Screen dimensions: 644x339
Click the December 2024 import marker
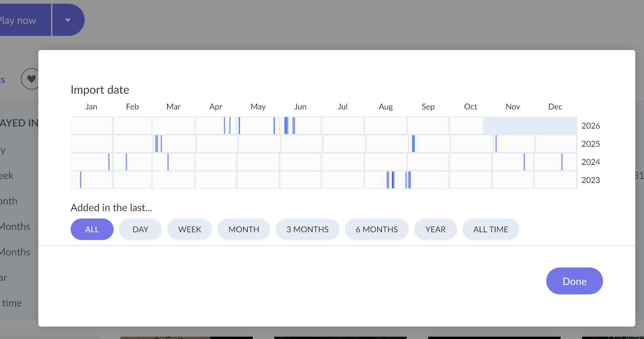562,162
